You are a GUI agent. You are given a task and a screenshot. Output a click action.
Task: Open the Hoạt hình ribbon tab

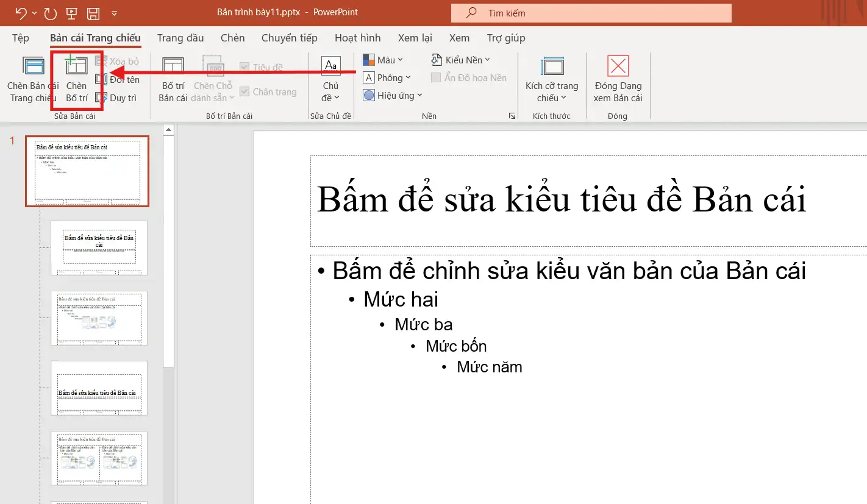click(358, 38)
